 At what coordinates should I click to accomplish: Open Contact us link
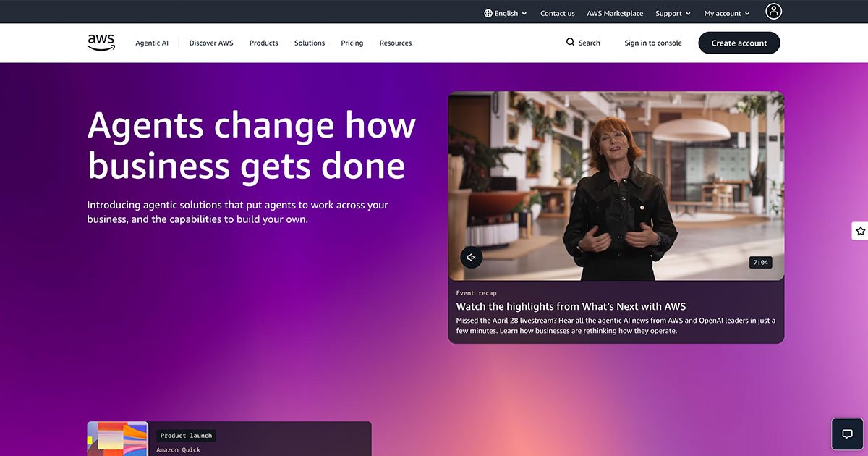(x=558, y=13)
